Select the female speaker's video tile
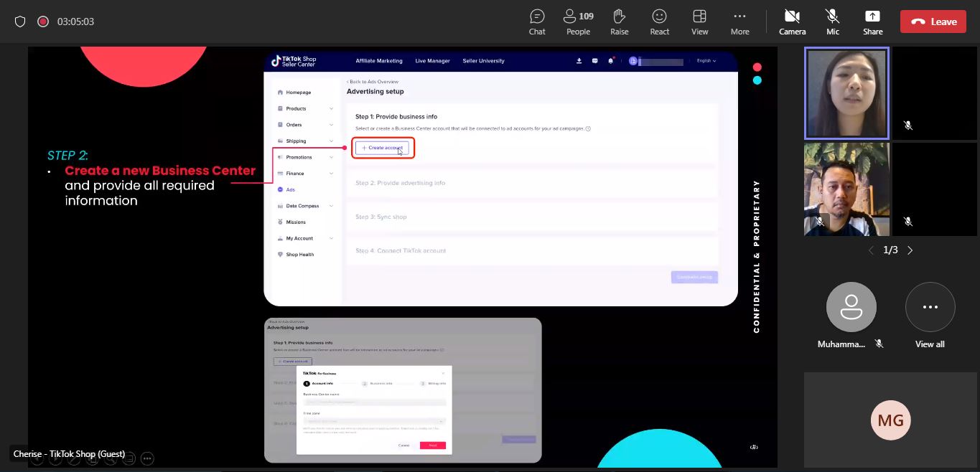 point(847,93)
